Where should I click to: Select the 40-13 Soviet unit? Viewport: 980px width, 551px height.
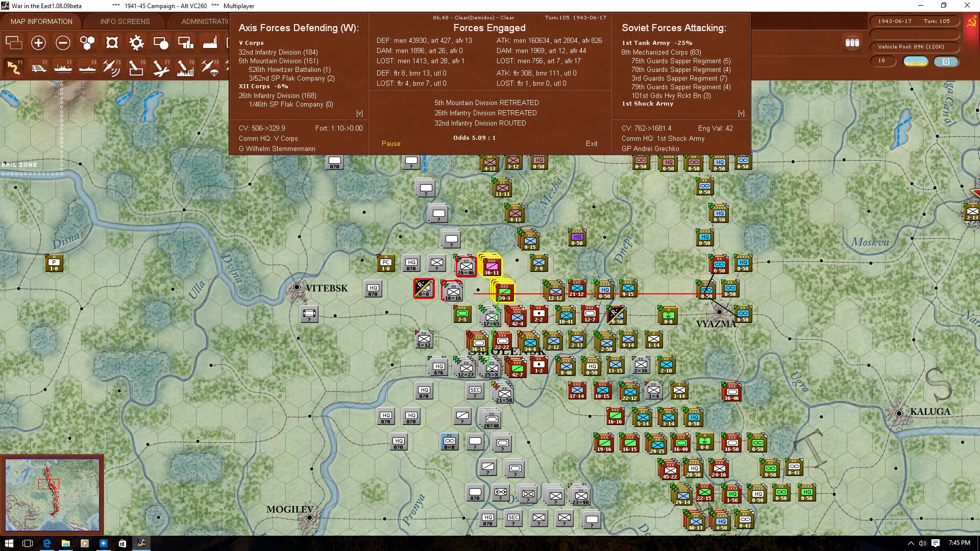695,521
